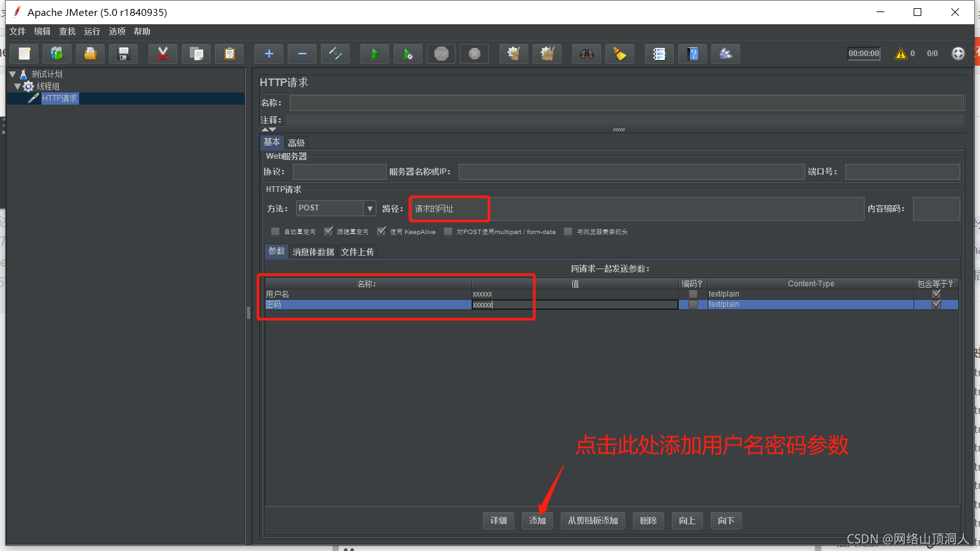Open the POST method dropdown

click(369, 209)
